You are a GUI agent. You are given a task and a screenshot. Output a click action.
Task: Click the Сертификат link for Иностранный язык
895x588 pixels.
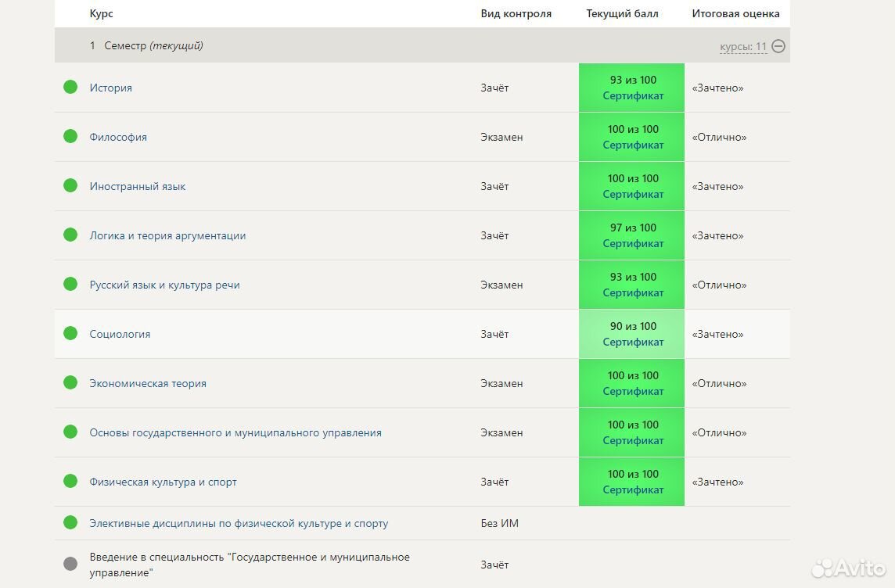coord(633,195)
